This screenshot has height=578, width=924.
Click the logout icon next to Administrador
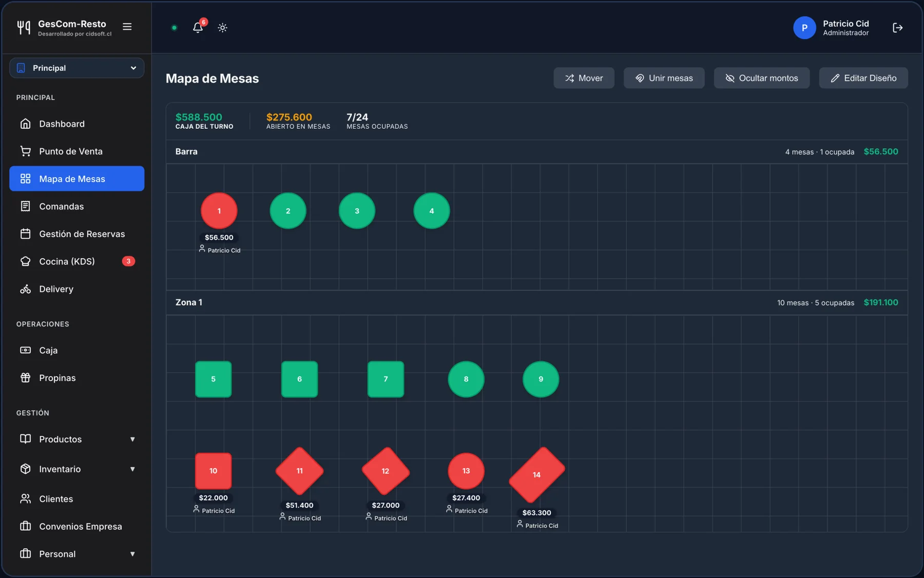(897, 28)
